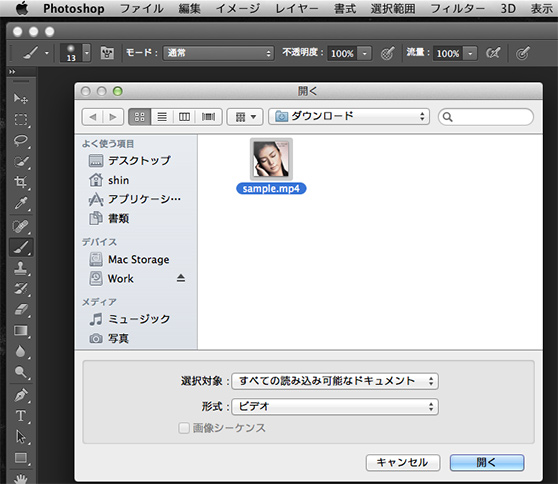Screen dimensions: 558x484
Task: Open the opacity 100% slider dropdown
Action: 364,53
